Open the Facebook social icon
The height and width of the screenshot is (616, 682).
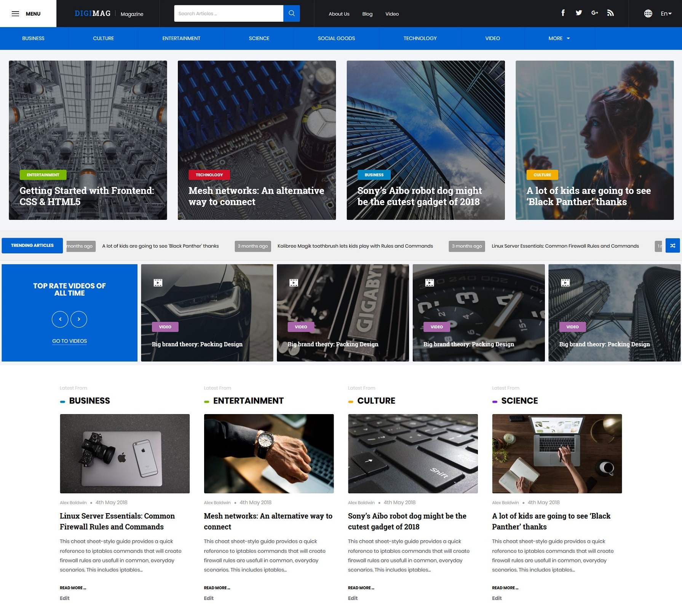tap(563, 13)
